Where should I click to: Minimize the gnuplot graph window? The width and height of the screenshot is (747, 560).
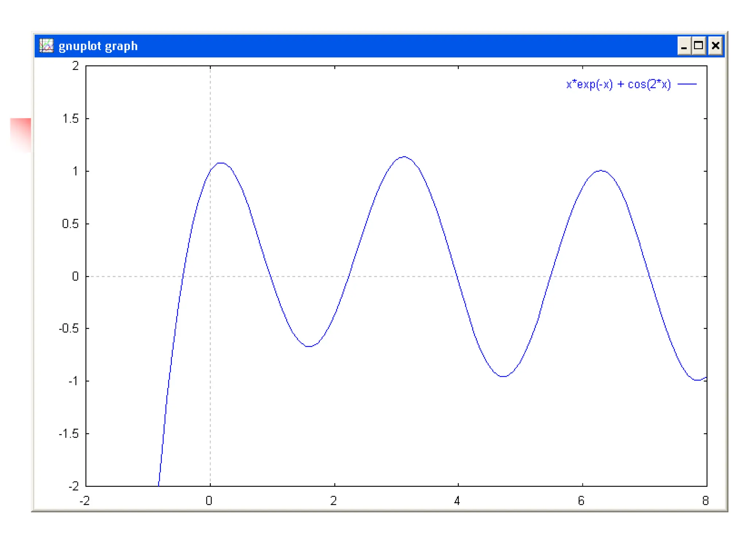pyautogui.click(x=684, y=46)
